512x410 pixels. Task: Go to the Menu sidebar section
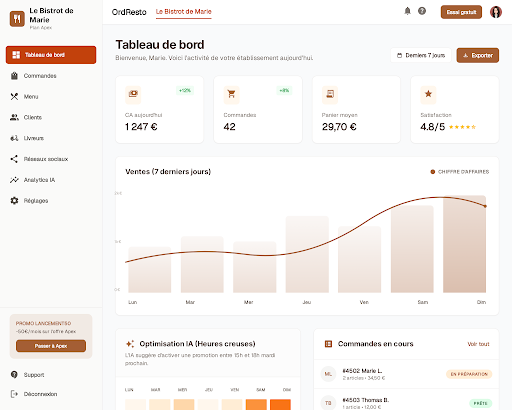51,97
